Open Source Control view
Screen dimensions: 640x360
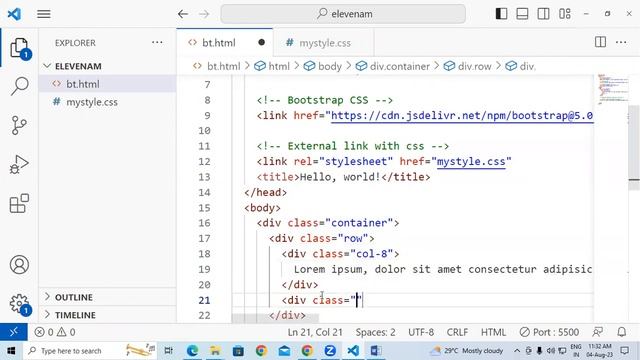19,125
